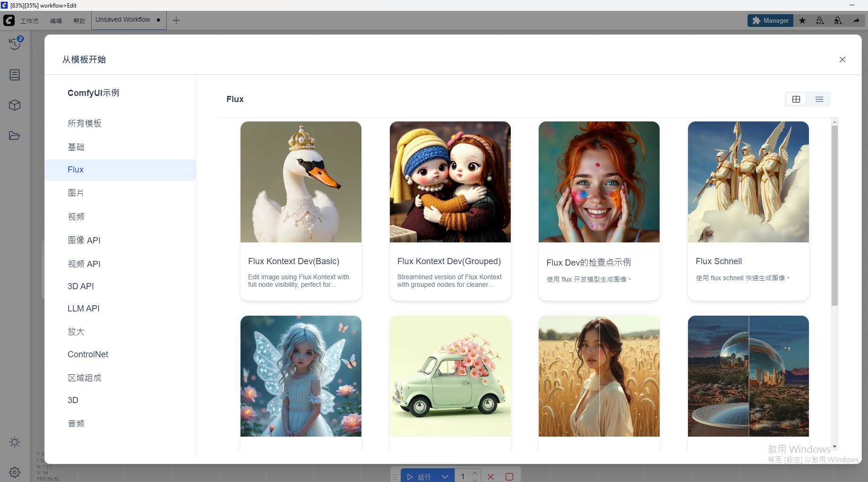Select the 放大 category

pyautogui.click(x=120, y=332)
